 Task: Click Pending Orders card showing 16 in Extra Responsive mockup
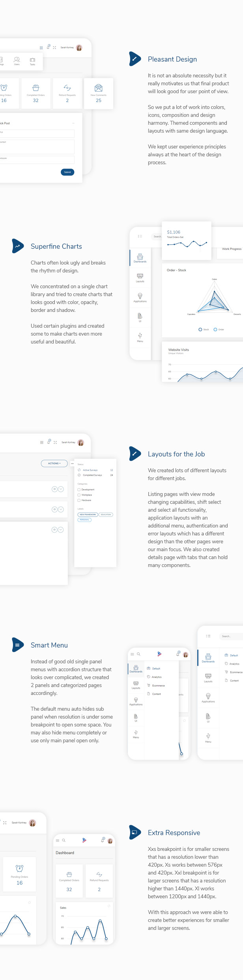click(x=19, y=875)
